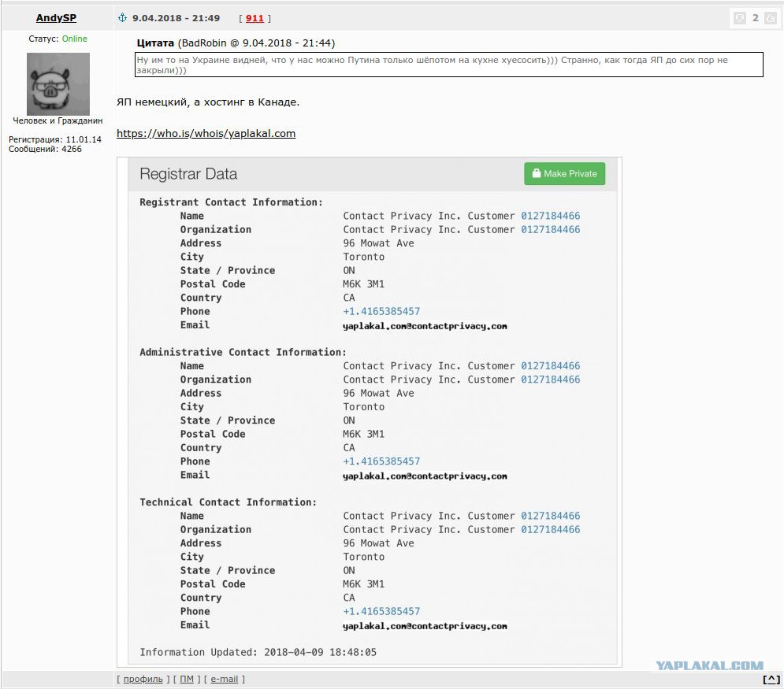Click the YAPLAKAL.COM watermark logo
Viewport: 784px width, 689px height.
[x=709, y=665]
